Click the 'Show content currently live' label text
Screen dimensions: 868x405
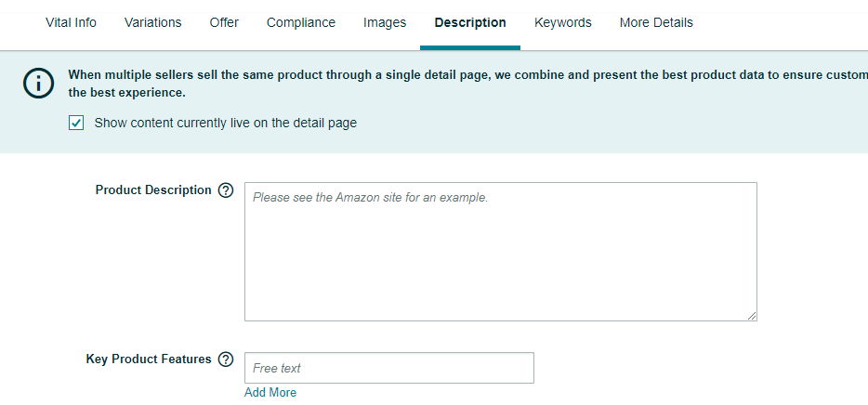pos(225,123)
